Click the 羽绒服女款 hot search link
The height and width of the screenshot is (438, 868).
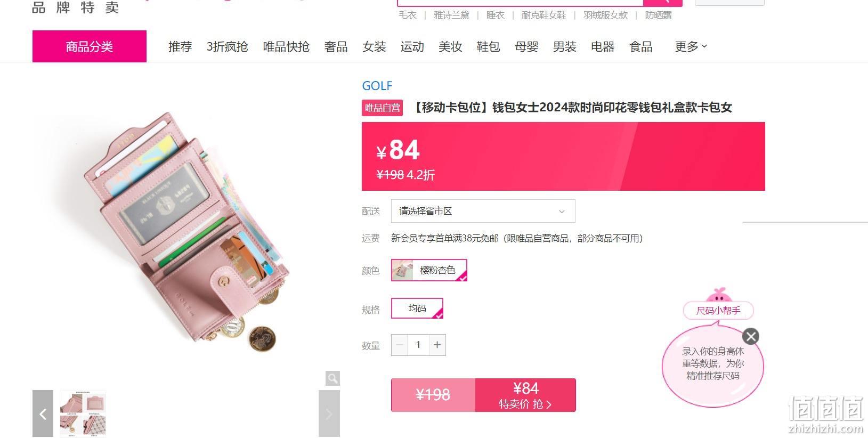605,15
